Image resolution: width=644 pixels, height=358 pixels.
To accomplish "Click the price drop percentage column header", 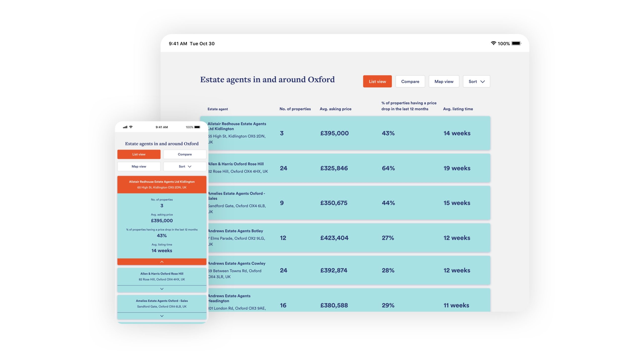I will 409,106.
